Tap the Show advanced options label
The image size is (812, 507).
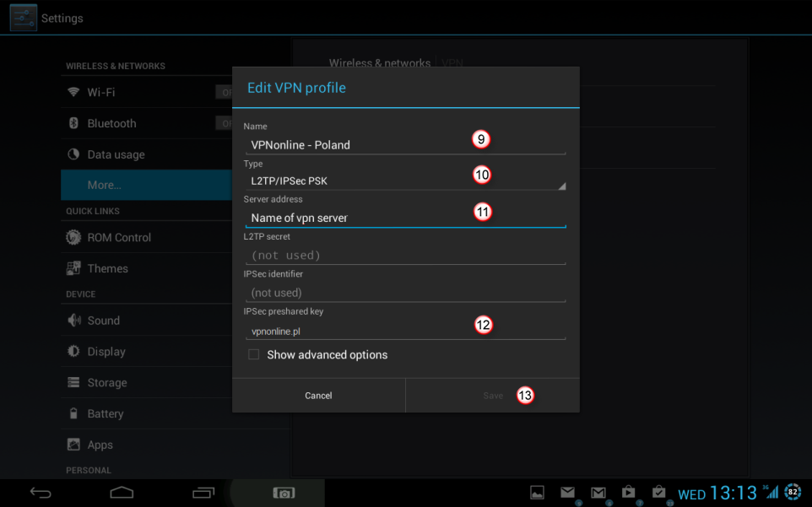(x=328, y=354)
